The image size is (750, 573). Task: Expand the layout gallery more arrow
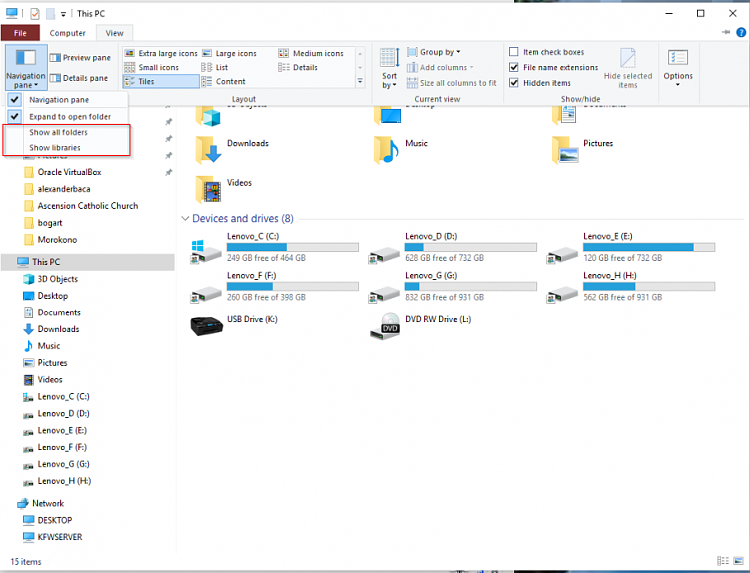[360, 81]
